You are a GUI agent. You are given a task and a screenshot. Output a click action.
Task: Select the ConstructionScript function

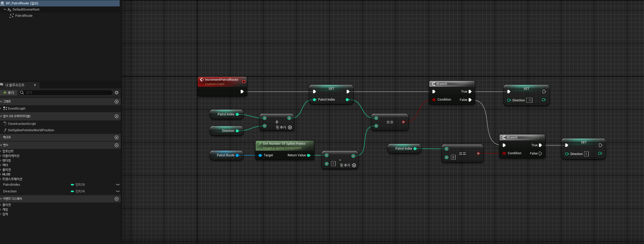pyautogui.click(x=22, y=124)
